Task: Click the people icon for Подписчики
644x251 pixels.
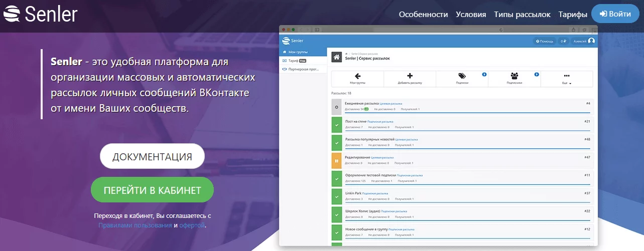Action: pyautogui.click(x=514, y=76)
